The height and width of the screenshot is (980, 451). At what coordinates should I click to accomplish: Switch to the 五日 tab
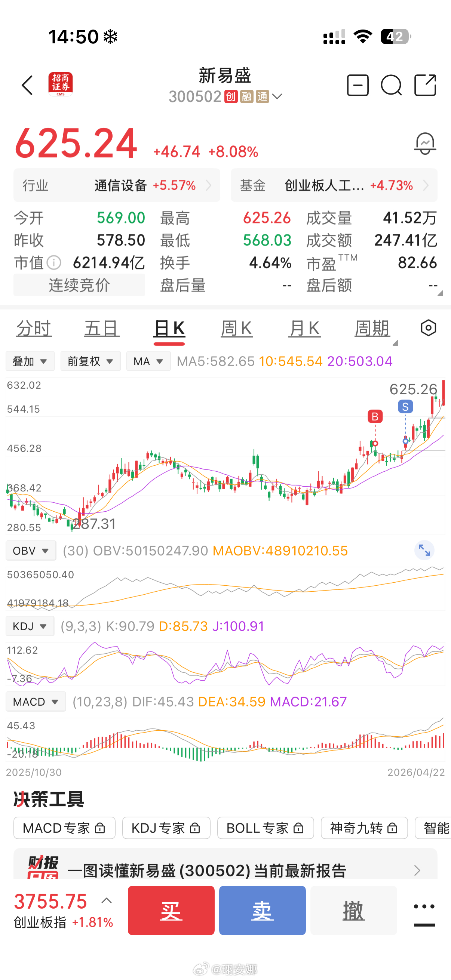pyautogui.click(x=102, y=328)
